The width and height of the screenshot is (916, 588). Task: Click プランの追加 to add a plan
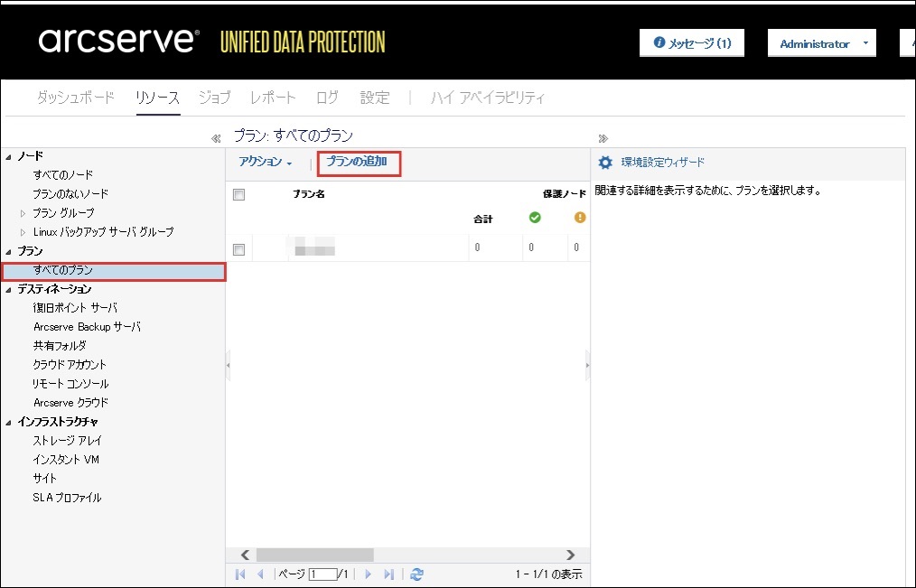357,162
